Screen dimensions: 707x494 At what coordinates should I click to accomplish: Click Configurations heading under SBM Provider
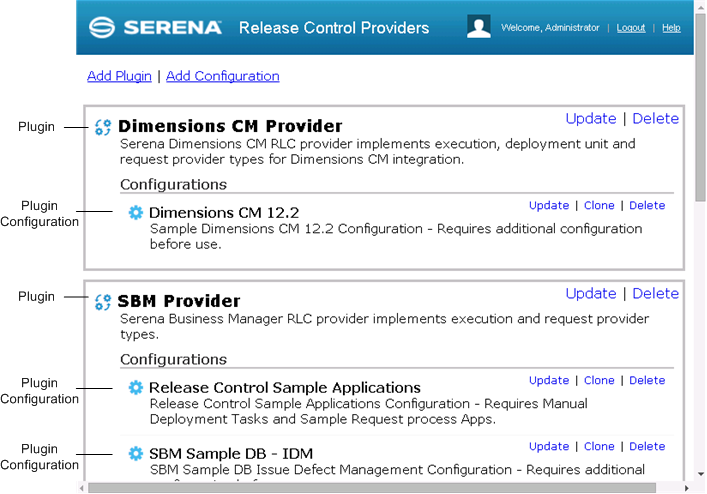point(173,359)
